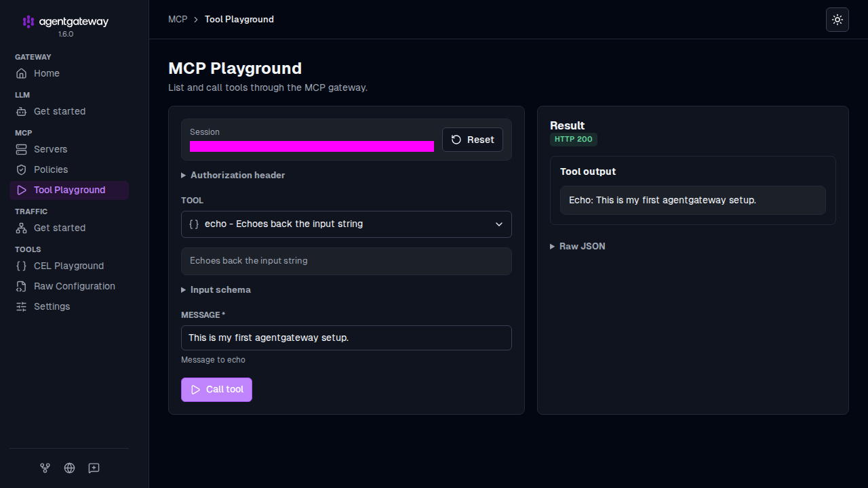Open Raw Configuration
The height and width of the screenshot is (488, 868).
69,286
